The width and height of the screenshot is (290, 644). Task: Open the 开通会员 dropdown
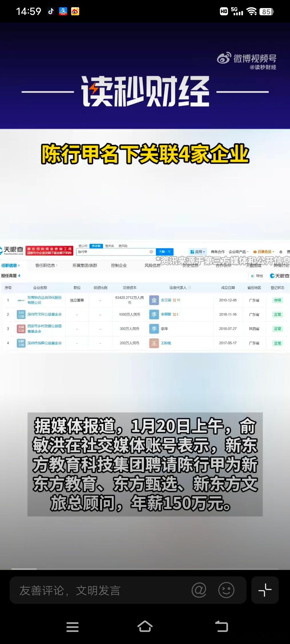click(x=264, y=252)
